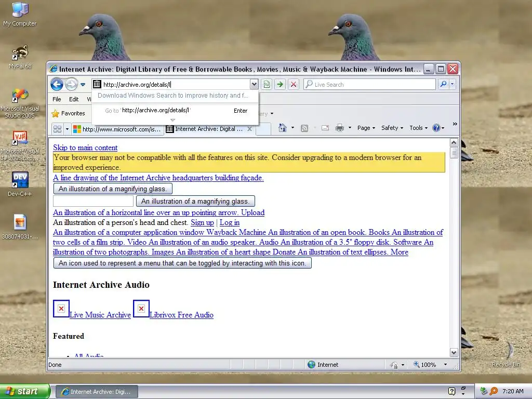Image resolution: width=532 pixels, height=399 pixels.
Task: Expand the Print dropdown arrow
Action: 350,128
